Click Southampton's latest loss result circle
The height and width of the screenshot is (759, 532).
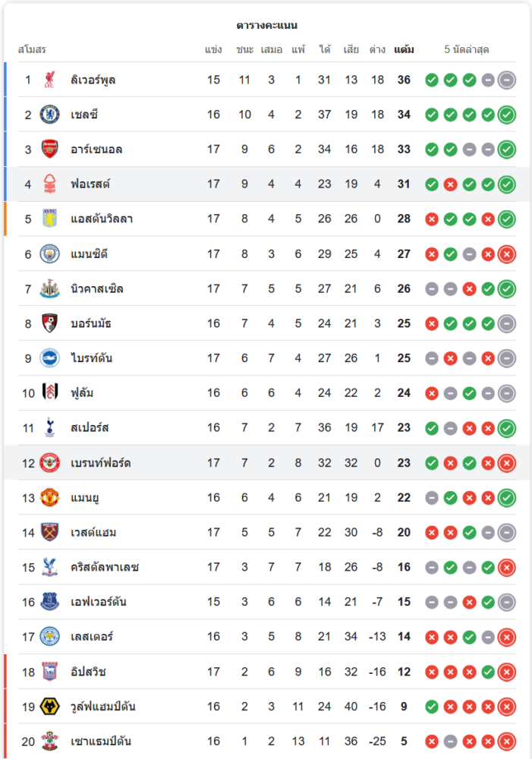pyautogui.click(x=507, y=742)
